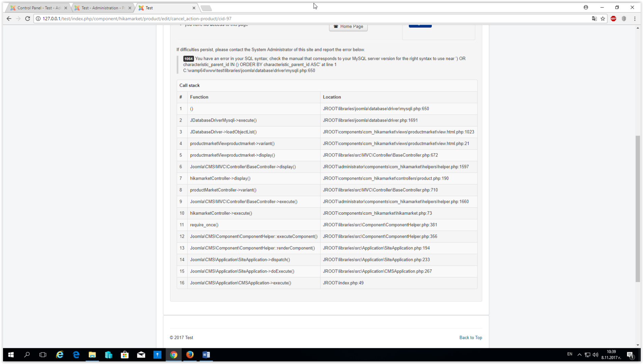Click the browser back arrow
643x364 pixels.
tap(9, 19)
